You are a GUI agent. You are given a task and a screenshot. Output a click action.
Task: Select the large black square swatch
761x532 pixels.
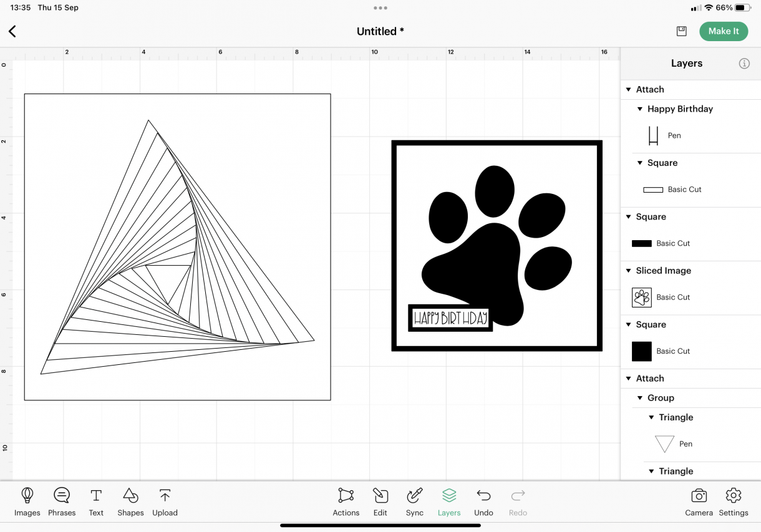(642, 352)
